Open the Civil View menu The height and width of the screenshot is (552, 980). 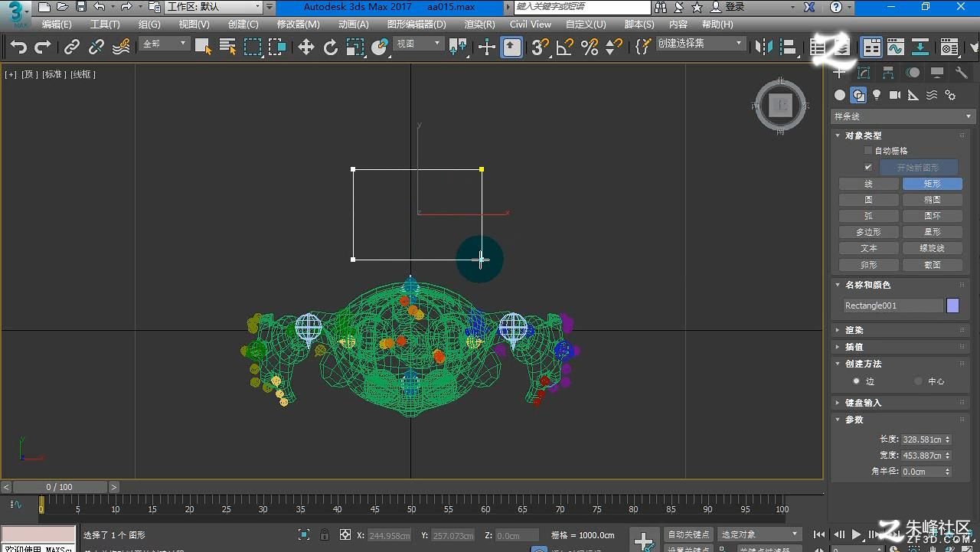pos(531,24)
